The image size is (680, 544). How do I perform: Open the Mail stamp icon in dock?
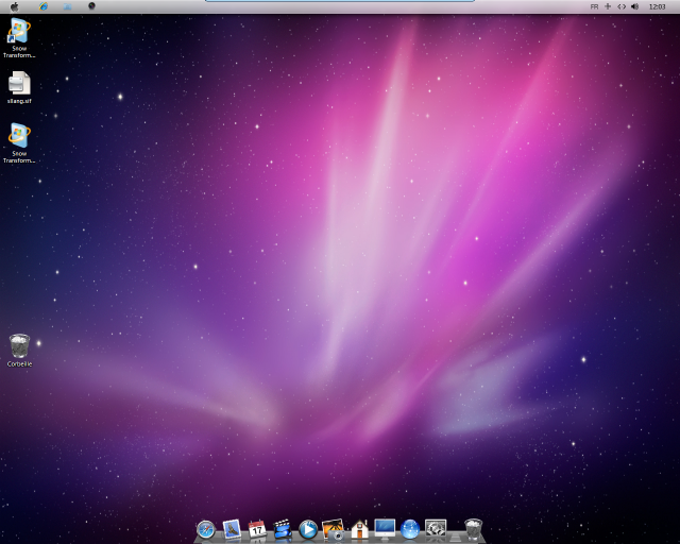pyautogui.click(x=232, y=529)
